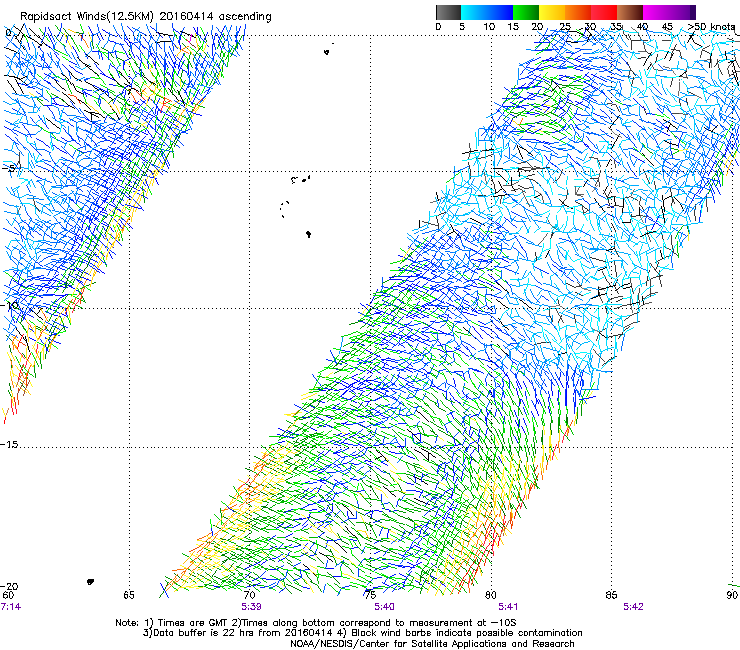Click the small island marker just below the equator
This screenshot has height=650, width=740.
click(x=327, y=52)
